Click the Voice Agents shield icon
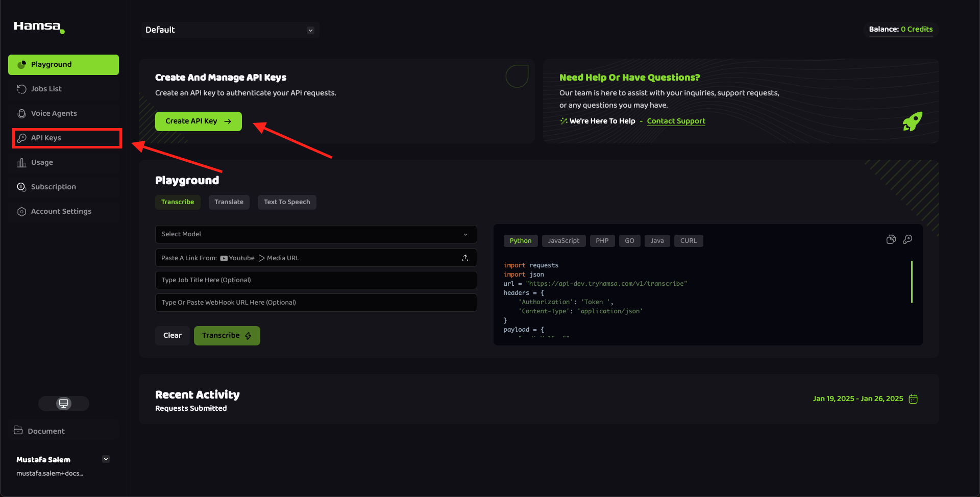This screenshot has height=497, width=980. click(x=21, y=113)
